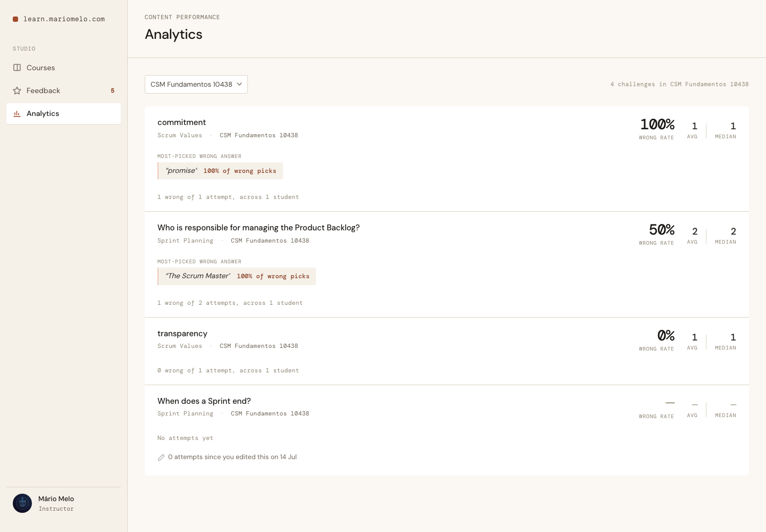This screenshot has height=532, width=766.
Task: Click the 0% wrong rate value
Action: click(665, 336)
